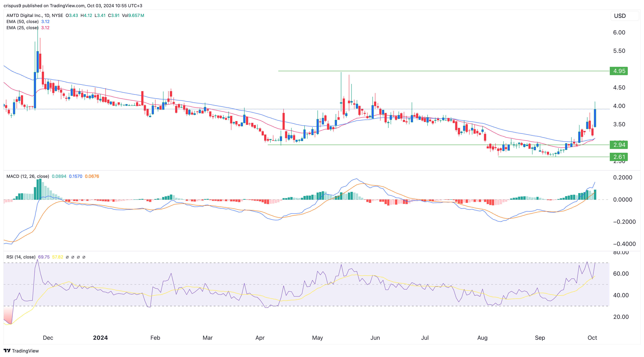The height and width of the screenshot is (357, 644).
Task: Click the blue MACD value 0.1570
Action: tap(75, 176)
